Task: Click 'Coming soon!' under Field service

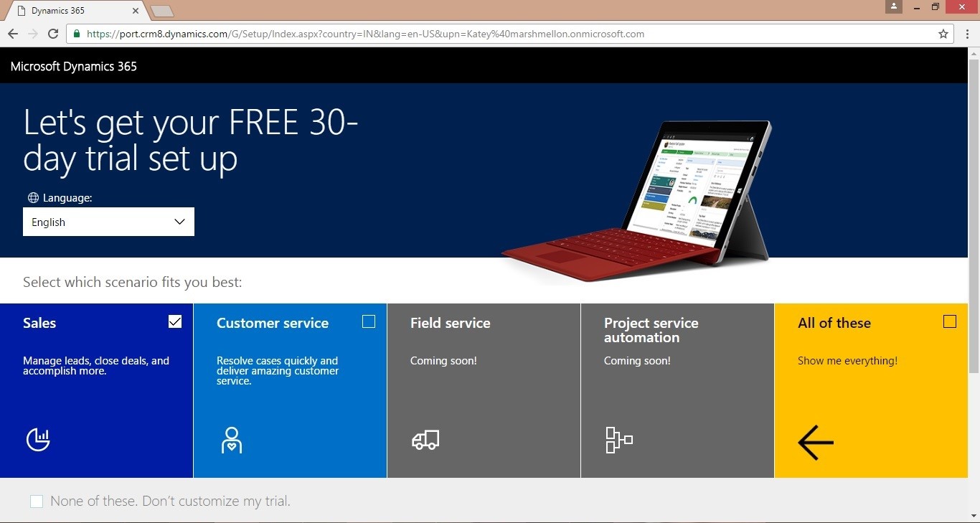Action: coord(443,361)
